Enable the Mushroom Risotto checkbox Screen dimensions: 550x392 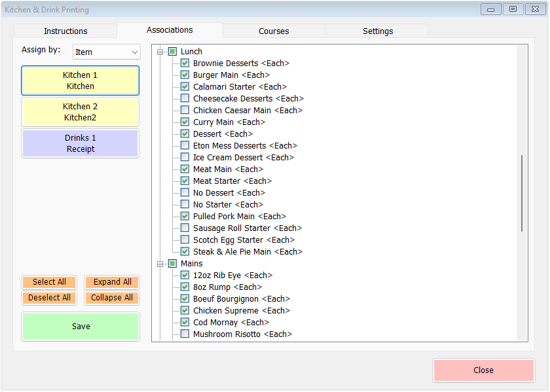(185, 334)
